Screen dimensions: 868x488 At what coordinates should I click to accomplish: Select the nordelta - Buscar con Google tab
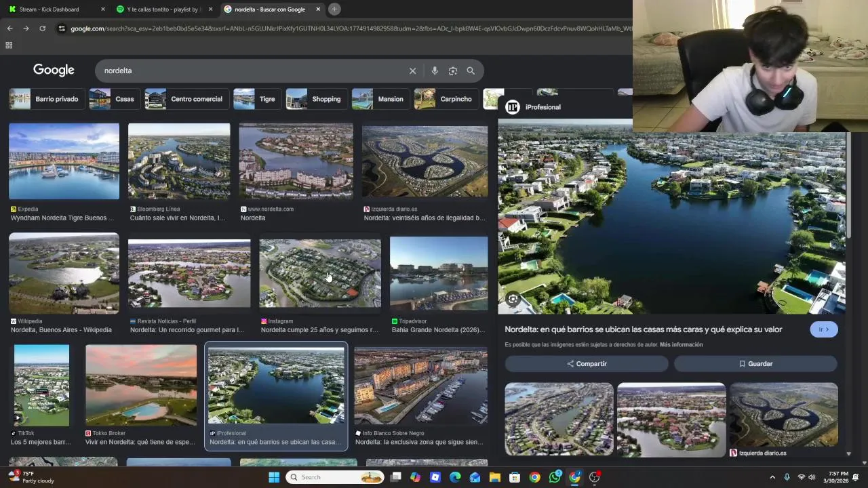click(x=271, y=9)
